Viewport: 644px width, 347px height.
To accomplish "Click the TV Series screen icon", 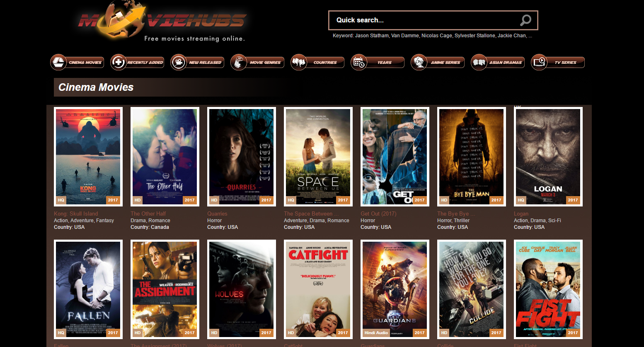I will [539, 62].
